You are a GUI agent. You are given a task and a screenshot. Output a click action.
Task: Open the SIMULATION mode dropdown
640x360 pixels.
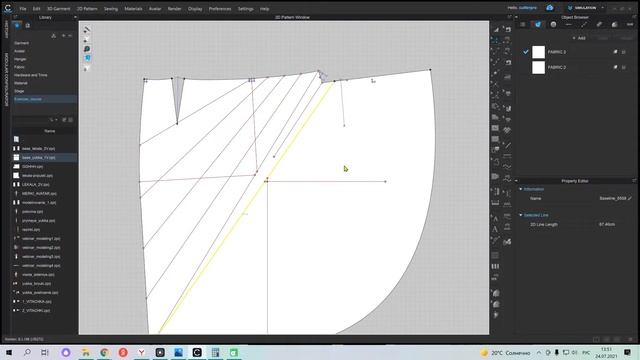coord(585,8)
